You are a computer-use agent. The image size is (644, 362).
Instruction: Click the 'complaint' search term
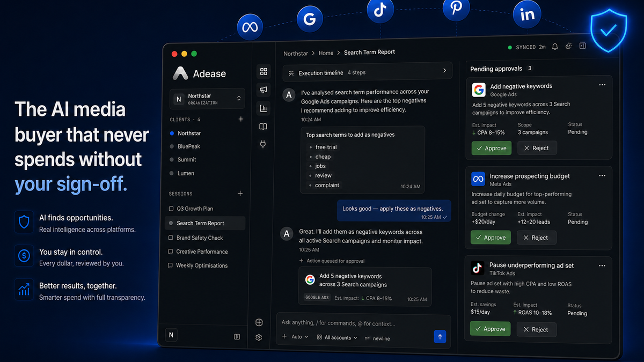click(x=327, y=185)
